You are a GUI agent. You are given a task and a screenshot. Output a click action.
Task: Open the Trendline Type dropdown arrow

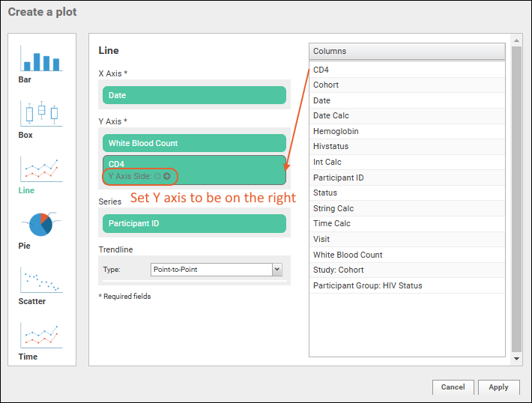point(276,270)
